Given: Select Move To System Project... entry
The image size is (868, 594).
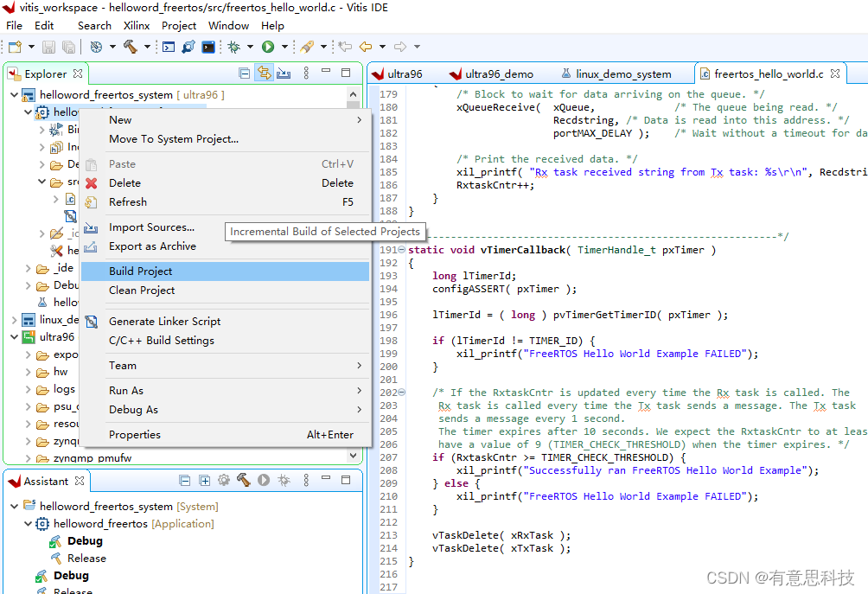Looking at the screenshot, I should (x=226, y=139).
